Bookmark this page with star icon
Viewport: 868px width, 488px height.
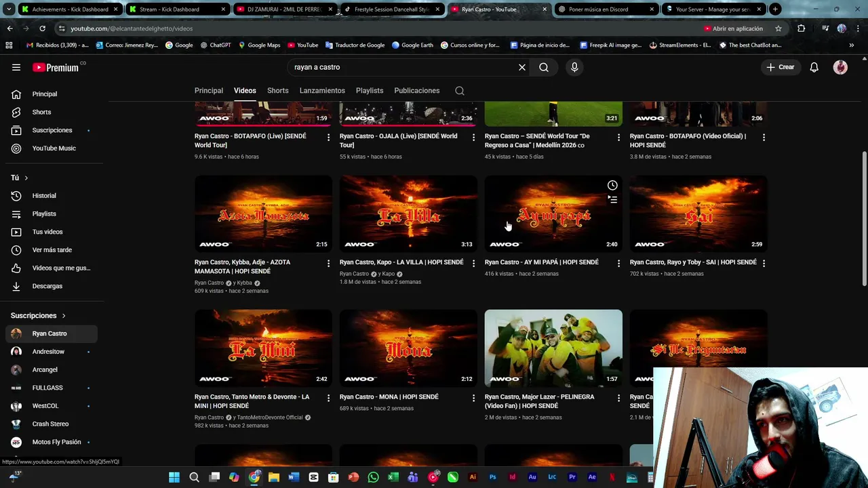click(x=778, y=28)
